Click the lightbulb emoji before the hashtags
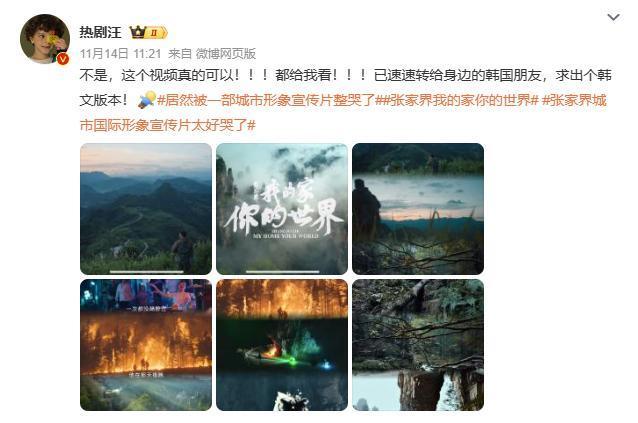638x423 pixels. coord(146,100)
